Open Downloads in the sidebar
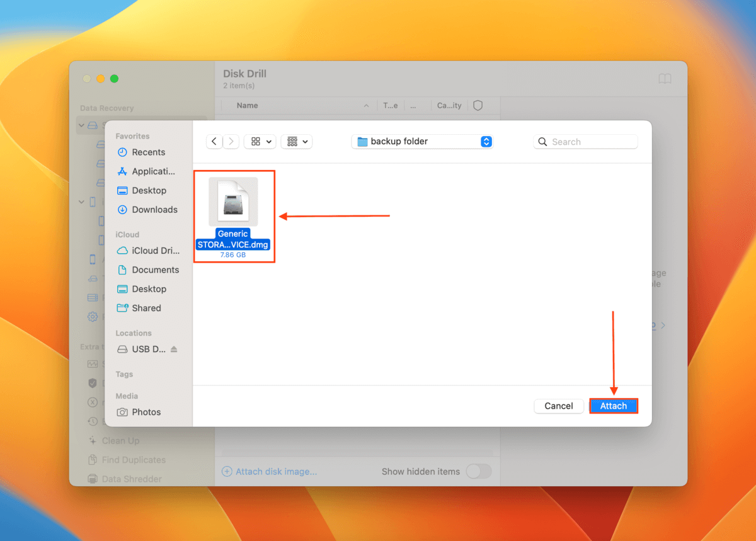The width and height of the screenshot is (756, 541). (147, 210)
